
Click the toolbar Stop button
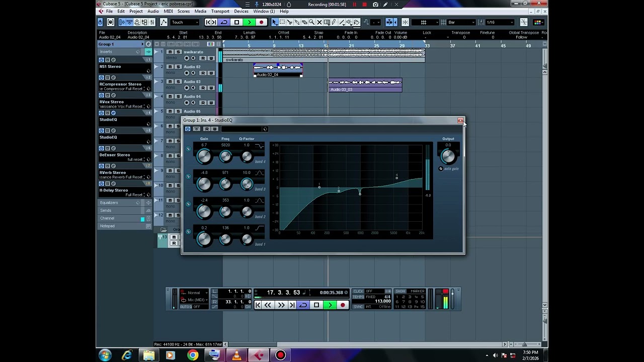pyautogui.click(x=236, y=22)
